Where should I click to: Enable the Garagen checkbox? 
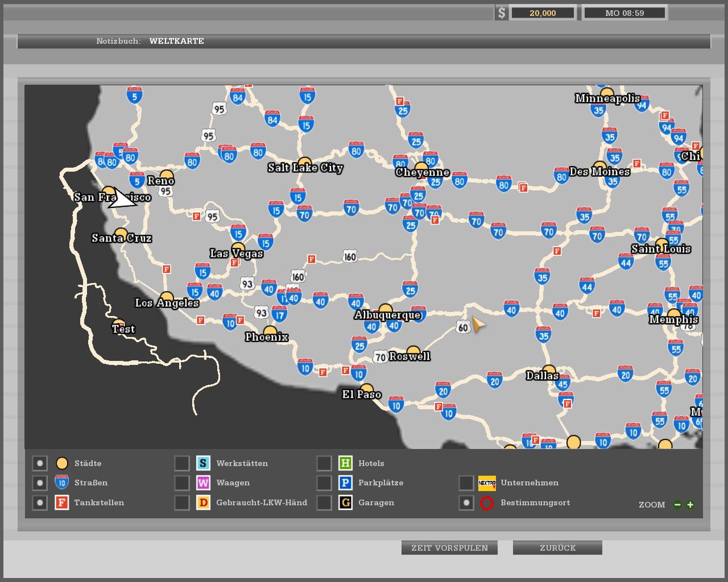324,503
